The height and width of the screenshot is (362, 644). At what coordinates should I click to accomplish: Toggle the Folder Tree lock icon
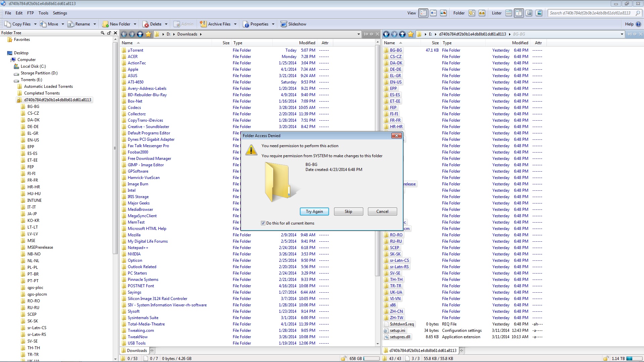click(x=109, y=33)
